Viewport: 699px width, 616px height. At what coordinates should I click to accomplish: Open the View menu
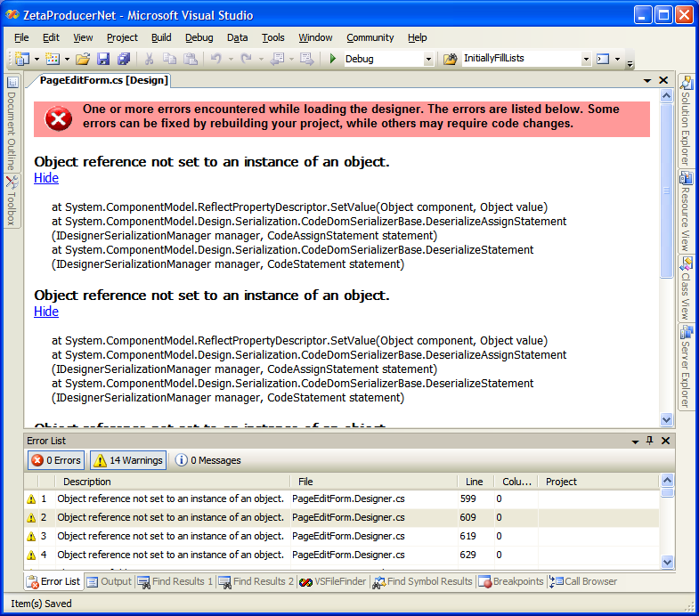[83, 38]
